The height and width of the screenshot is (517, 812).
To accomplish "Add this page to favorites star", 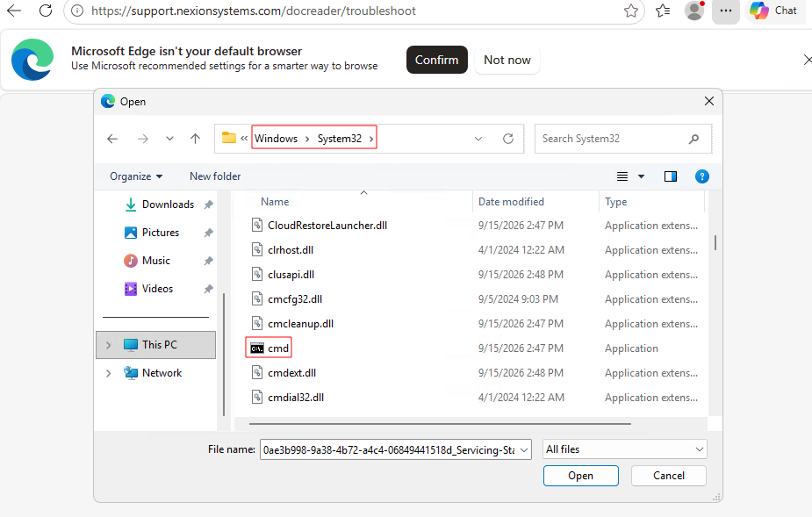I will pyautogui.click(x=631, y=11).
